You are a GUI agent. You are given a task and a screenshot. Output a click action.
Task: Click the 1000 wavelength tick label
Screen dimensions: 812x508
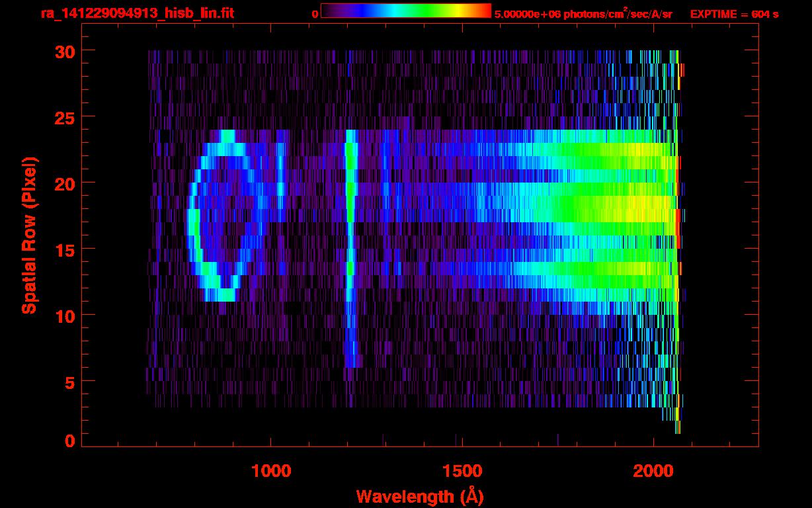click(x=270, y=470)
